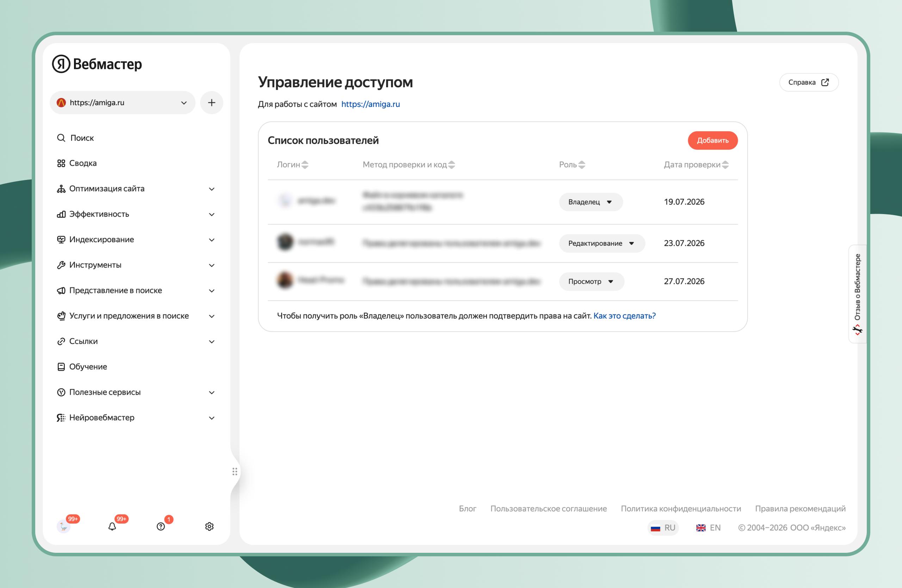Click the date 19.07.2026
902x588 pixels.
click(x=684, y=202)
